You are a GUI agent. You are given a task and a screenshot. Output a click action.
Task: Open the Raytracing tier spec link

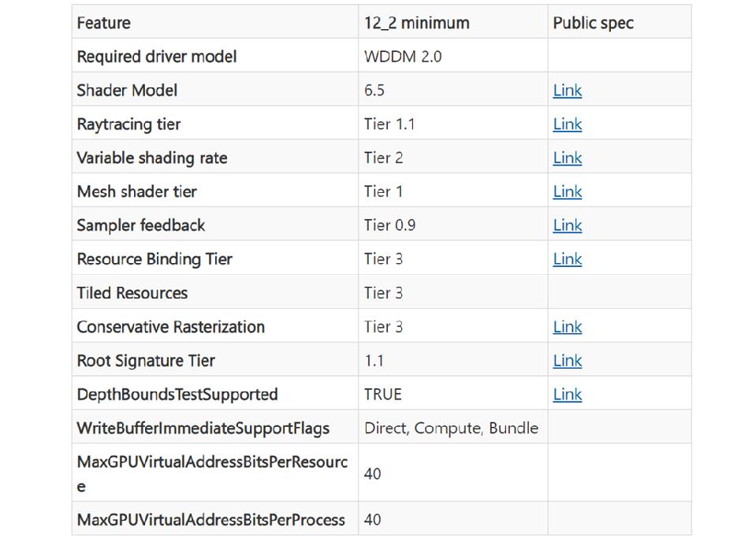click(x=567, y=124)
